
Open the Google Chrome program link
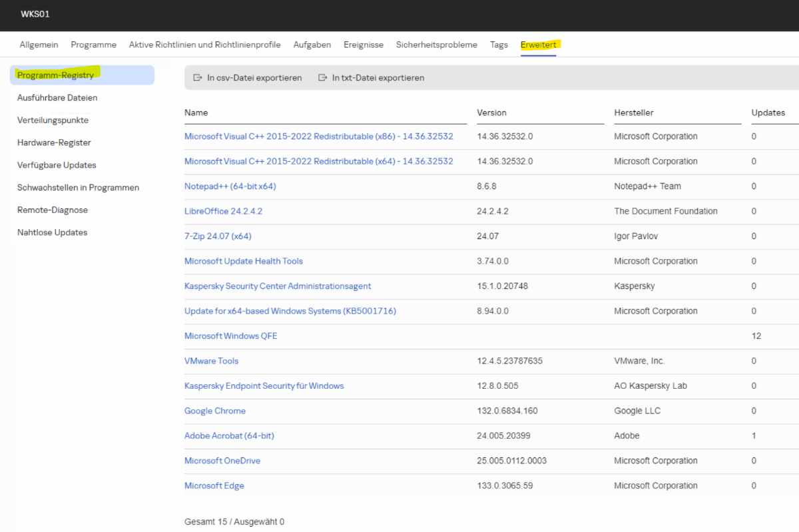(214, 411)
